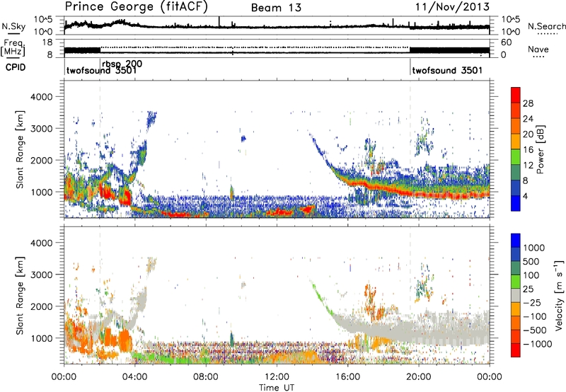The image size is (566, 392).
Task: Click the 'twofsound 3501' label near 20:00
Action: point(447,70)
